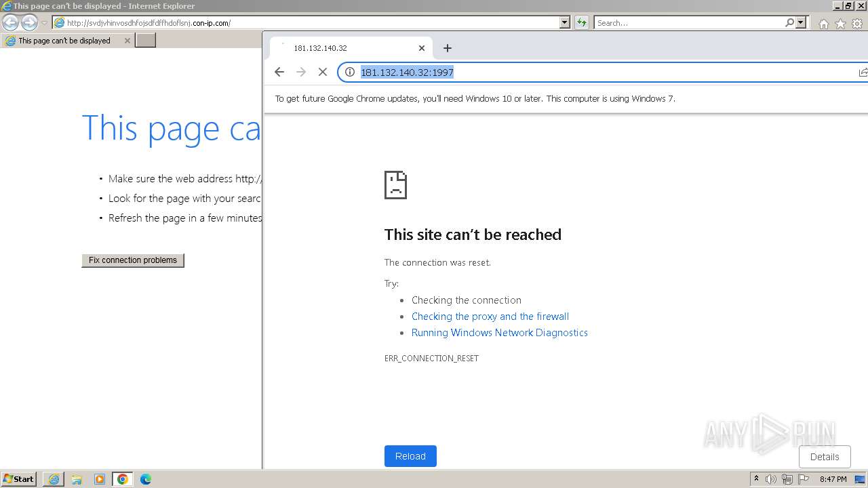Click the Windows 7 Chrome update notice

[475, 99]
